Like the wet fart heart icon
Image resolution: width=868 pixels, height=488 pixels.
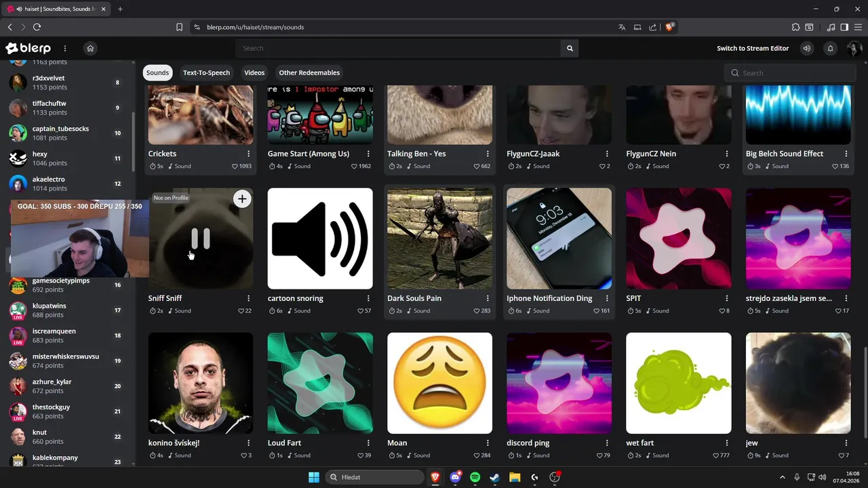[x=716, y=455]
